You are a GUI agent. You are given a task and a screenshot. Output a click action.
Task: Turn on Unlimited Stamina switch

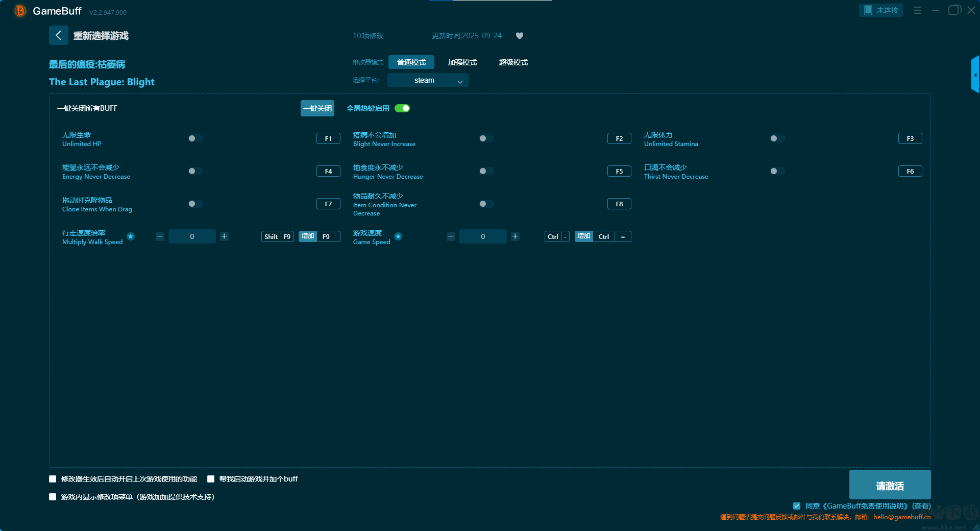pos(777,138)
